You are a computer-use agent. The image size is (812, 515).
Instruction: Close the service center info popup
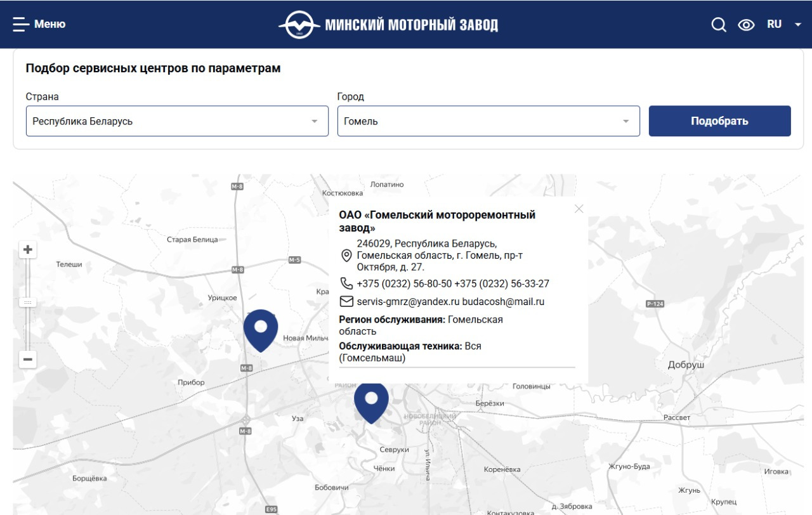(x=578, y=209)
